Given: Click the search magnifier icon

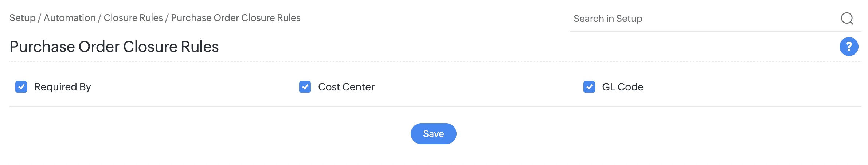Looking at the screenshot, I should 847,18.
